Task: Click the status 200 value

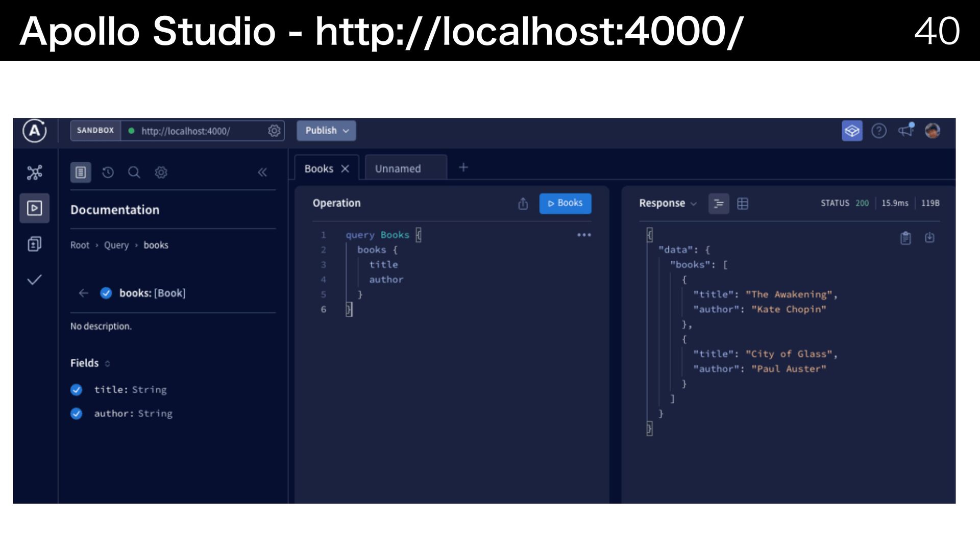Action: (862, 203)
